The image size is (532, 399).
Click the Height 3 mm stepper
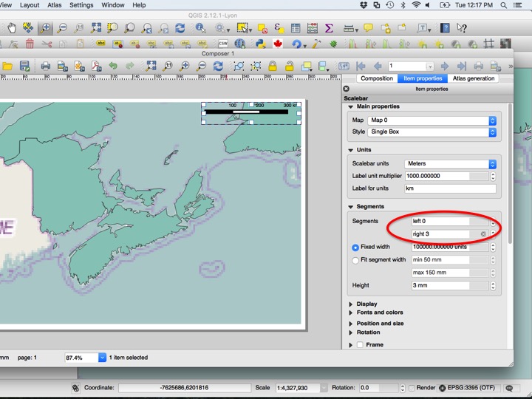point(493,286)
